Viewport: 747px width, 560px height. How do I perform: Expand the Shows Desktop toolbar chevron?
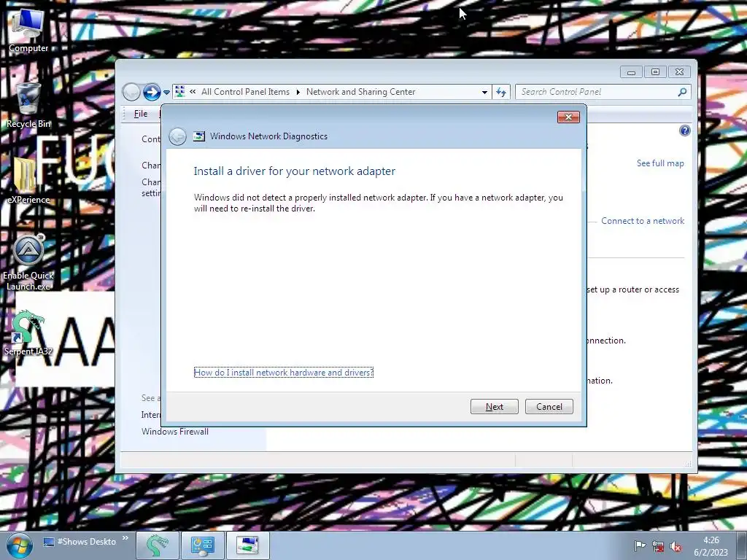pyautogui.click(x=125, y=539)
